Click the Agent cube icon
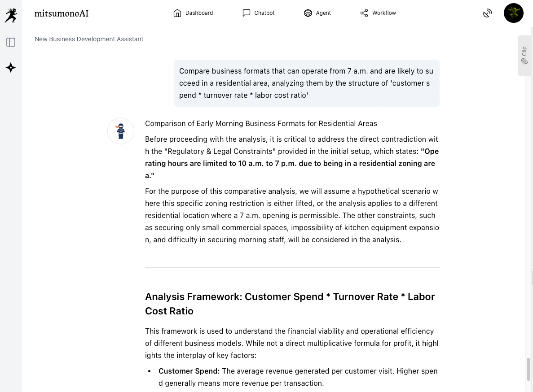533x392 pixels. tap(308, 13)
